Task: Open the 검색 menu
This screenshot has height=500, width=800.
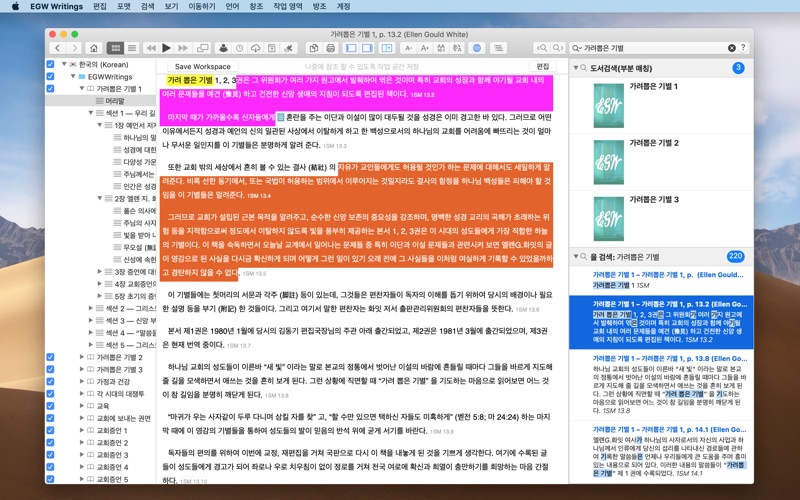Action: [x=147, y=6]
